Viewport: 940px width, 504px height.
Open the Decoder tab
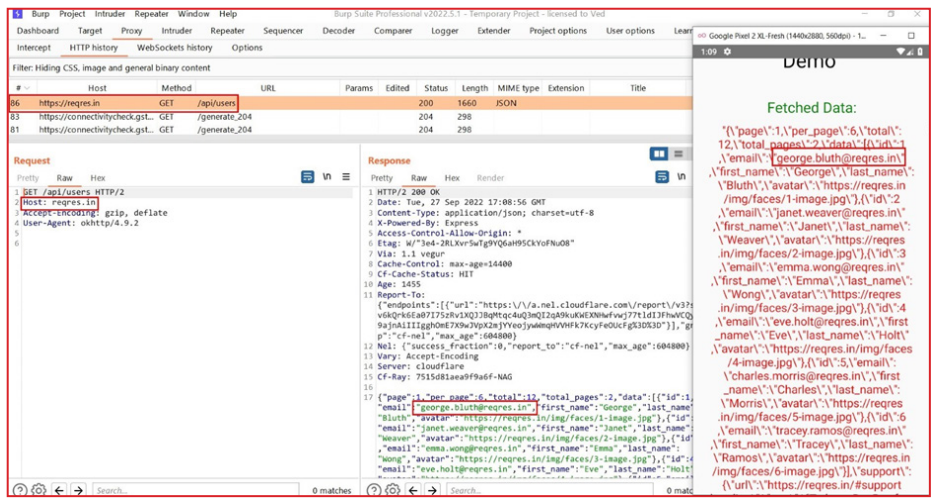[339, 31]
